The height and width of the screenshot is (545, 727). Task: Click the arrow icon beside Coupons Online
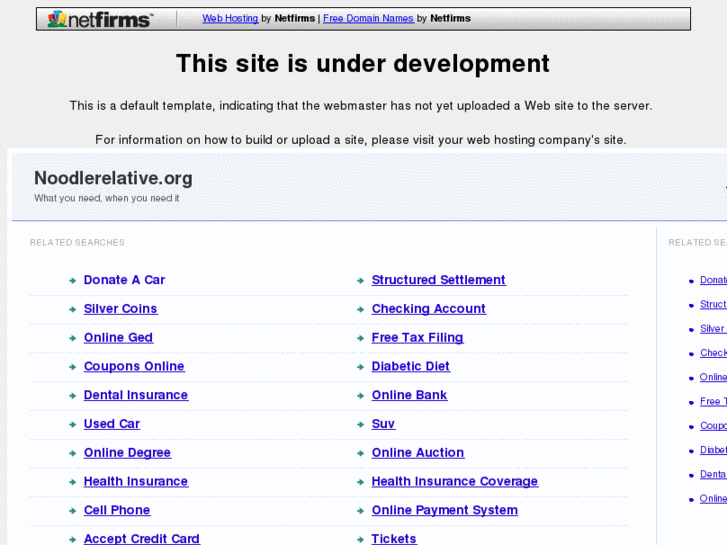pyautogui.click(x=72, y=367)
